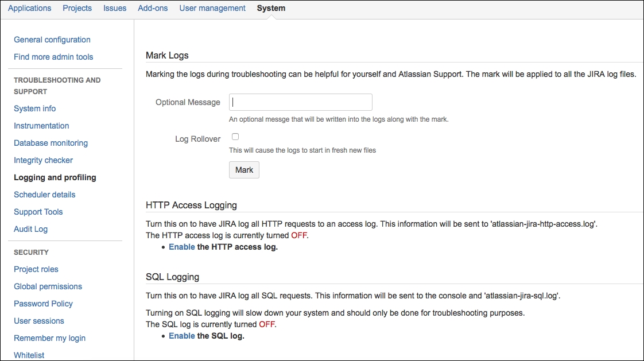Open the Instrumentation page
Image resolution: width=644 pixels, height=361 pixels.
tap(41, 126)
